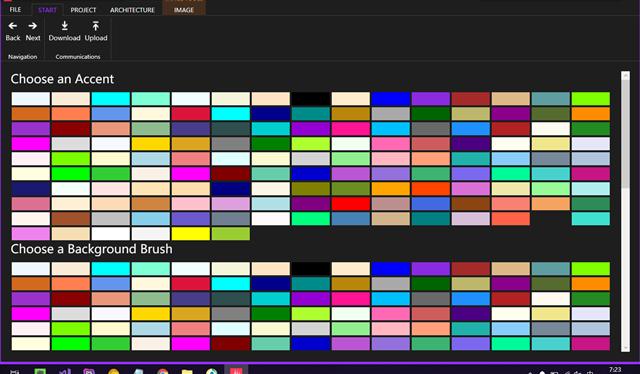Open the PROJECT ribbon tab
640x374 pixels.
[x=83, y=10]
